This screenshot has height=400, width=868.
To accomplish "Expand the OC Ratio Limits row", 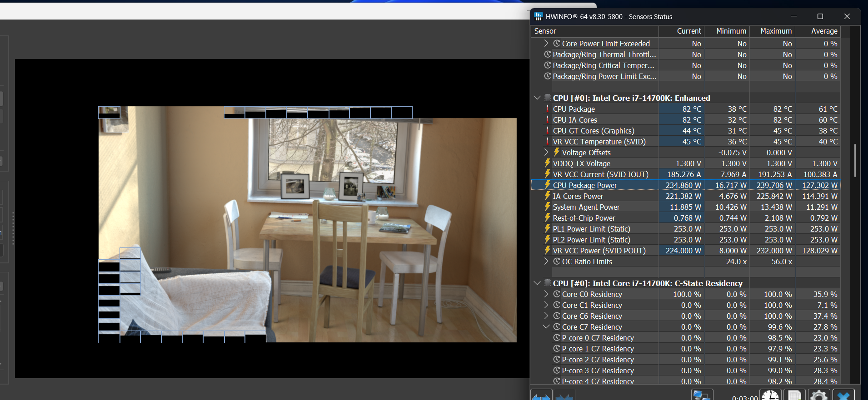I will tap(546, 262).
